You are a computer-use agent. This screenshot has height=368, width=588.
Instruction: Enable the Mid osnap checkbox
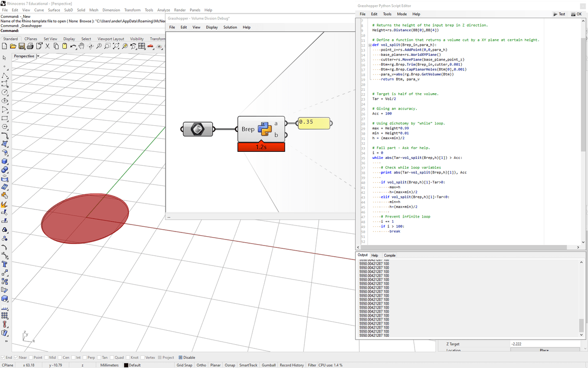[47, 358]
